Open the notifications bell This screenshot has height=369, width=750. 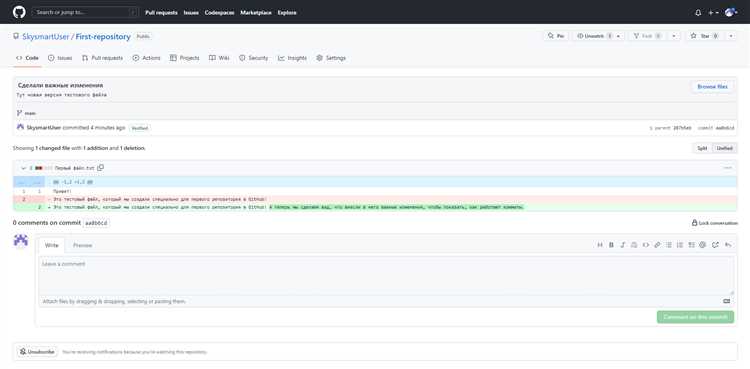[698, 12]
